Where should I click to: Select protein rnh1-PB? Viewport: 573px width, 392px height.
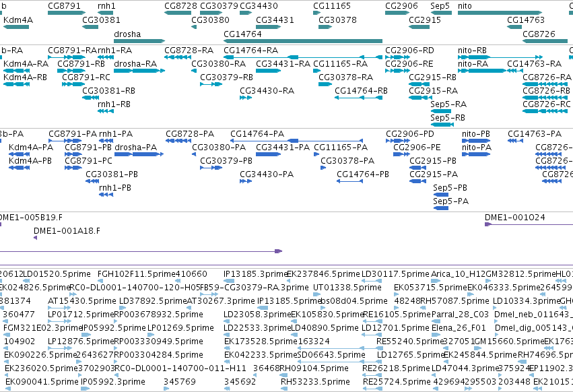pyautogui.click(x=106, y=195)
